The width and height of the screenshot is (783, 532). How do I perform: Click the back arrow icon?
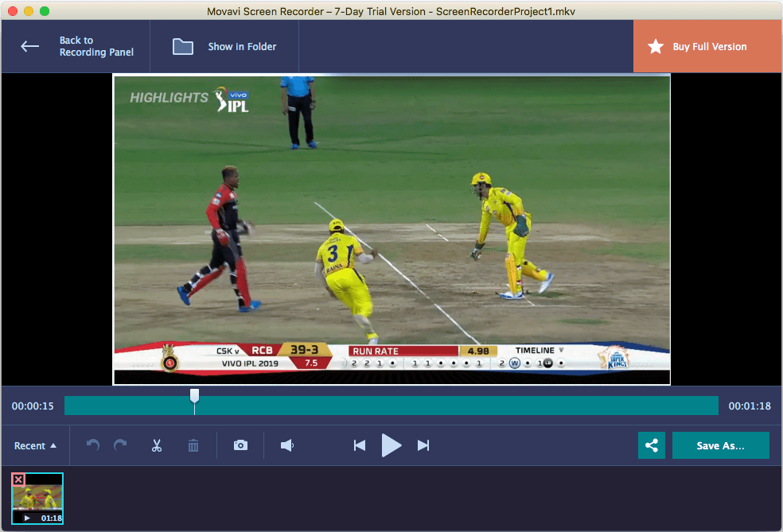[x=30, y=46]
